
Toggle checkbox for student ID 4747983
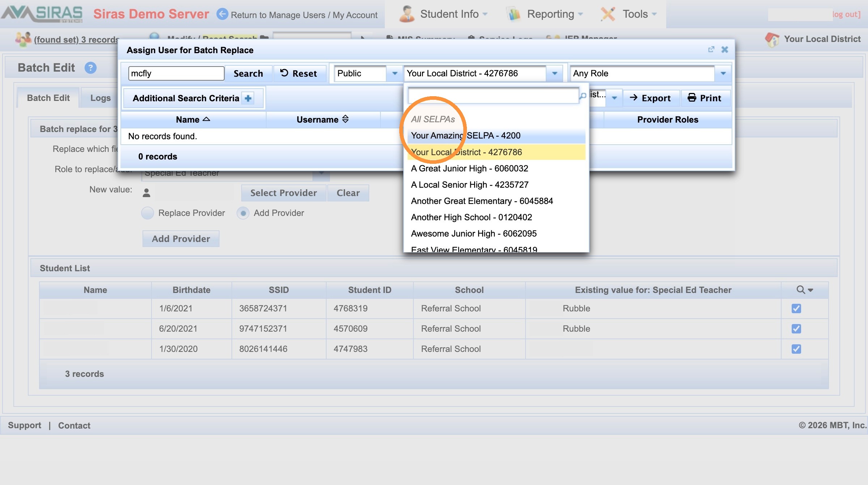click(796, 349)
